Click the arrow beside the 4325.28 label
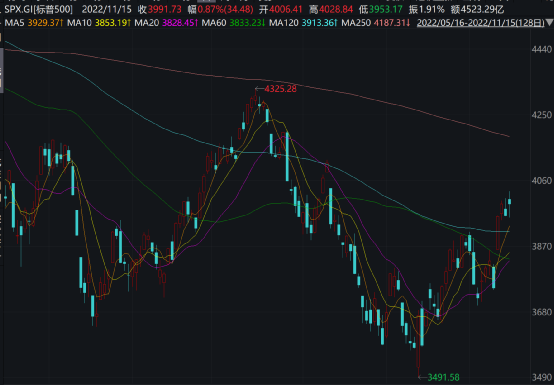Screen dimensions: 554x385 point(260,89)
